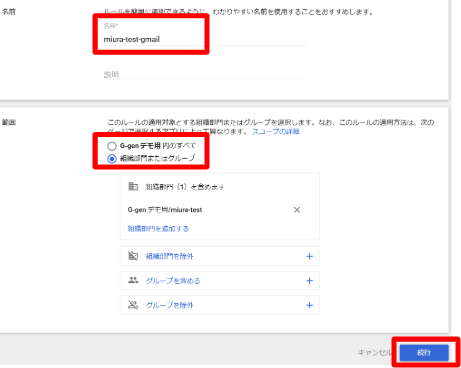Click plus icon in グループを含める row
Screen dimensions: 461x368
click(x=309, y=281)
